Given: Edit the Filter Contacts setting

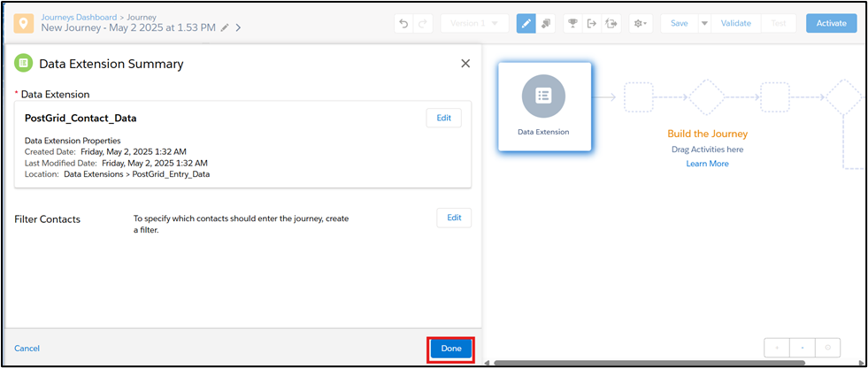Looking at the screenshot, I should click(x=454, y=218).
